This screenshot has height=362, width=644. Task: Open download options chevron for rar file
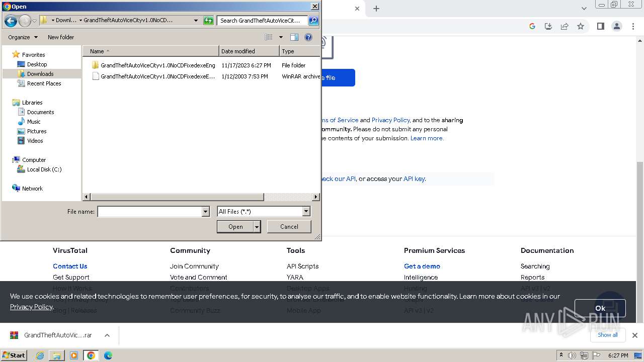point(107,335)
